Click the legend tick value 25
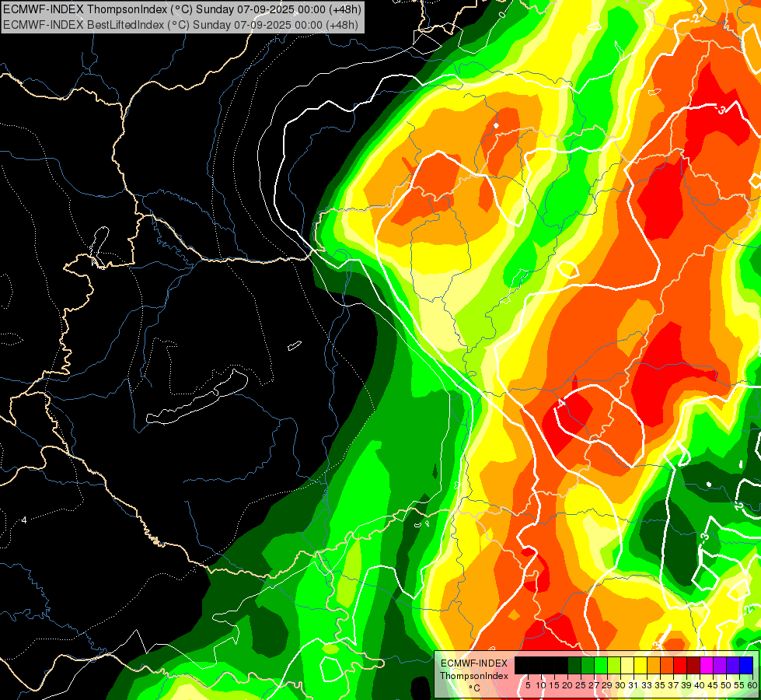Image resolution: width=761 pixels, height=700 pixels. [x=581, y=685]
